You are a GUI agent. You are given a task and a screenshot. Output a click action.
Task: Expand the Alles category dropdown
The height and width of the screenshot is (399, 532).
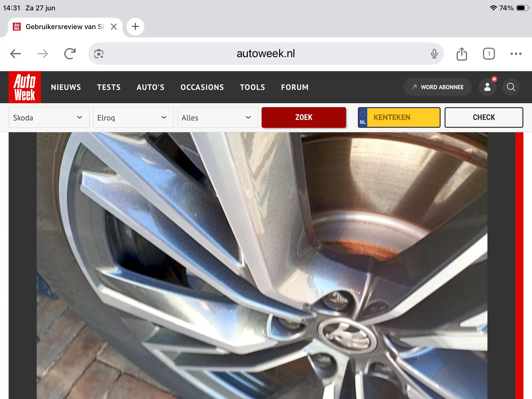pyautogui.click(x=218, y=117)
